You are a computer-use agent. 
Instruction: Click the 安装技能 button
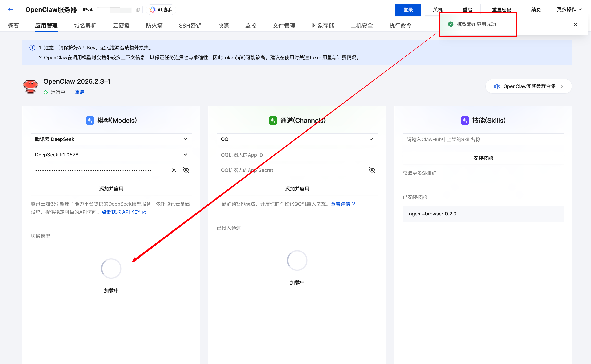pos(483,158)
